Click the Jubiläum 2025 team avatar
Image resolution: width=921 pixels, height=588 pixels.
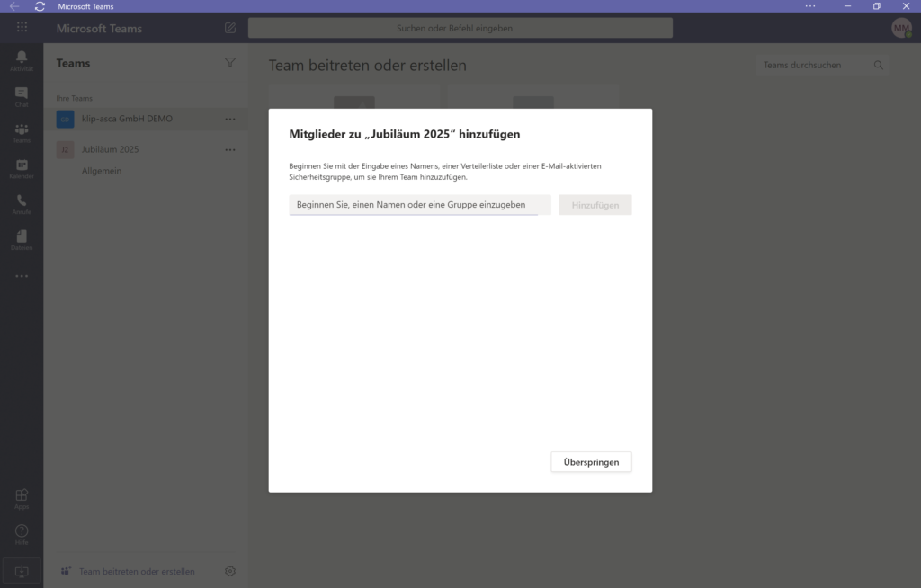point(65,150)
